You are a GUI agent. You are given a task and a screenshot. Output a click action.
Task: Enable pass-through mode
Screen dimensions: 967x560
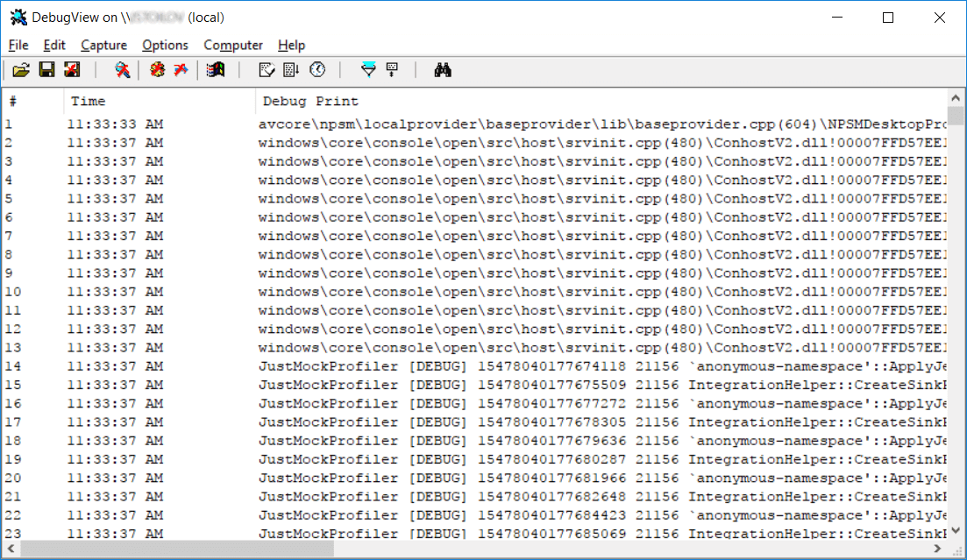pos(180,70)
